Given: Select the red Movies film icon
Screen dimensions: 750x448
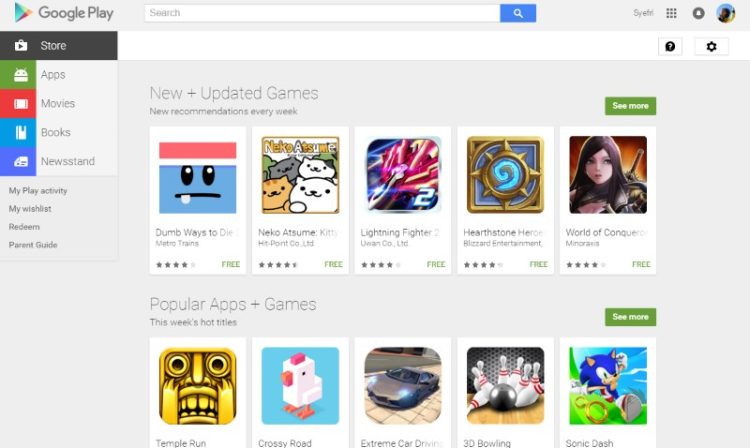Looking at the screenshot, I should [x=18, y=103].
